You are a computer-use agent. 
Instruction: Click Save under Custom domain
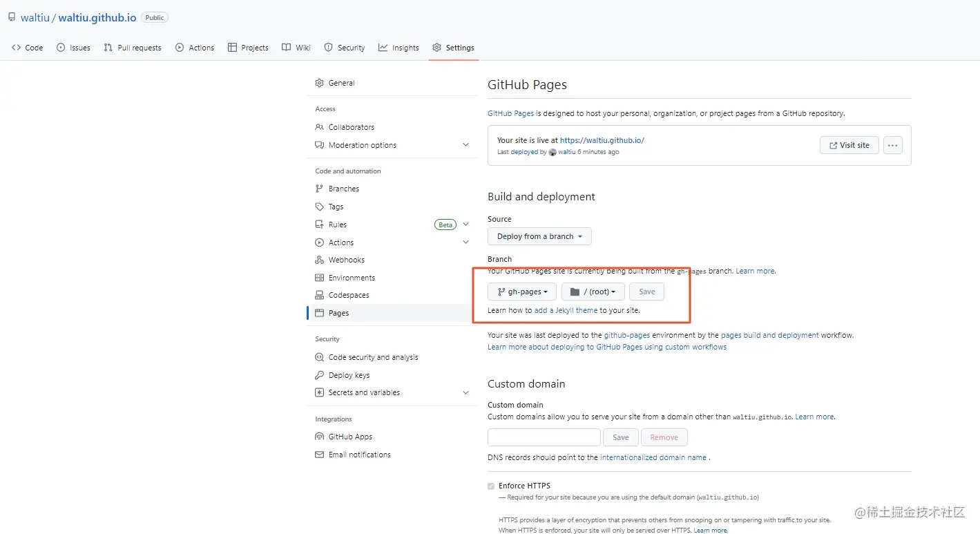tap(621, 437)
